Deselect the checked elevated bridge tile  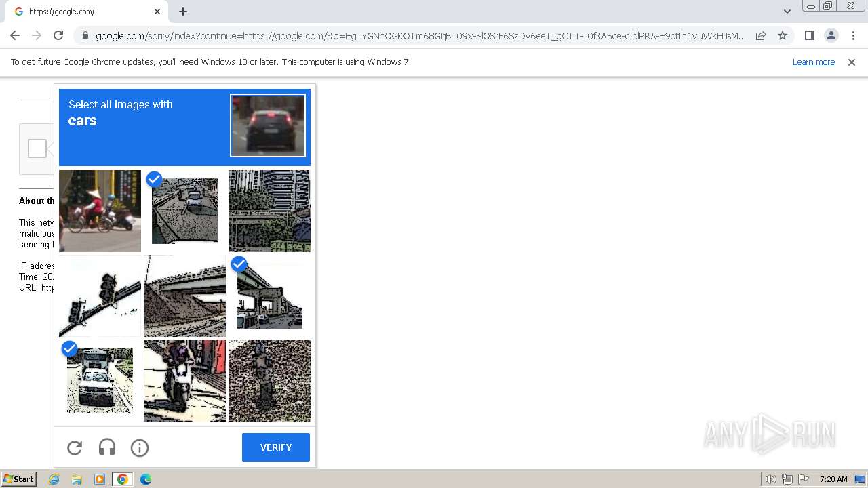(269, 296)
